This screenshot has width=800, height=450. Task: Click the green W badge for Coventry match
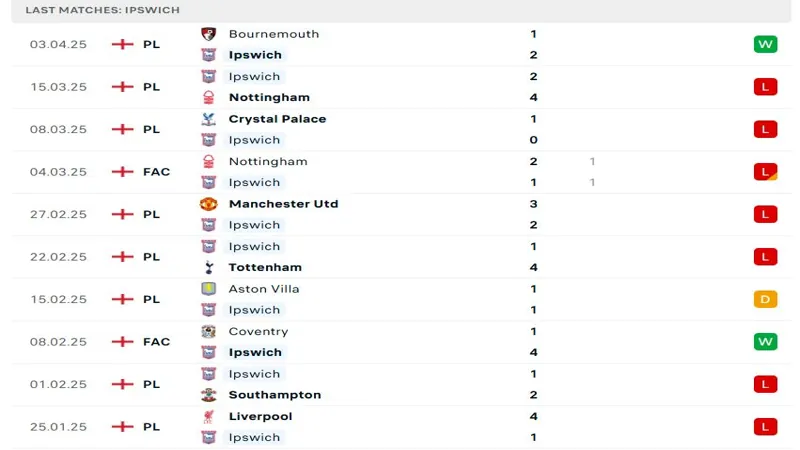[765, 342]
